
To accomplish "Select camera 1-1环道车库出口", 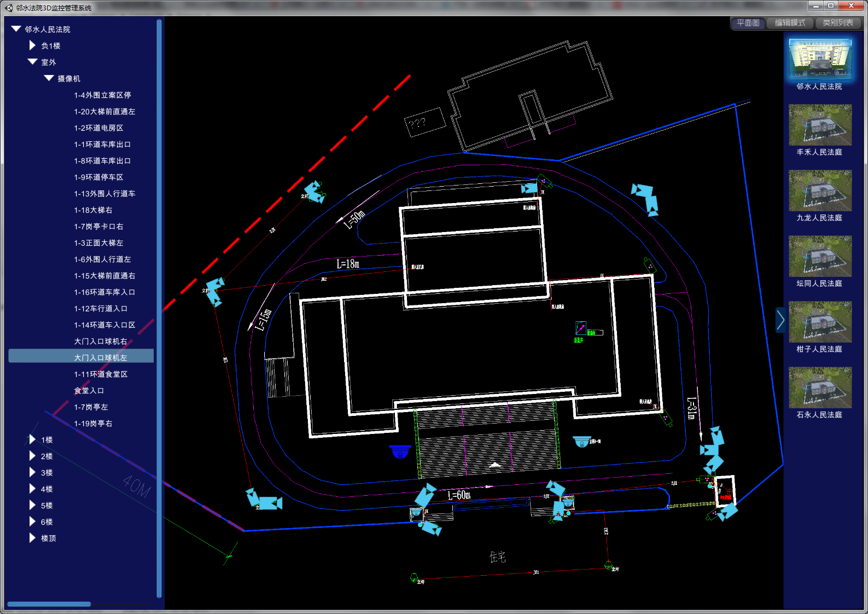I will [102, 144].
